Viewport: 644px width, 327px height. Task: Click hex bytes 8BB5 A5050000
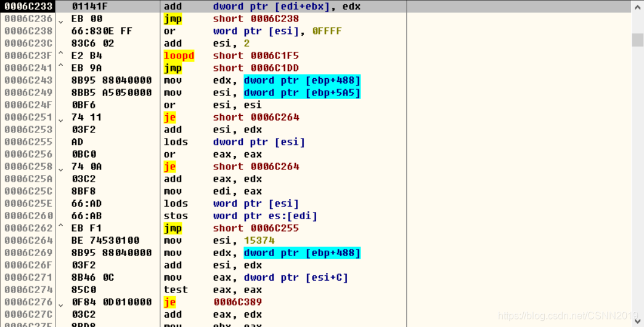tap(112, 93)
